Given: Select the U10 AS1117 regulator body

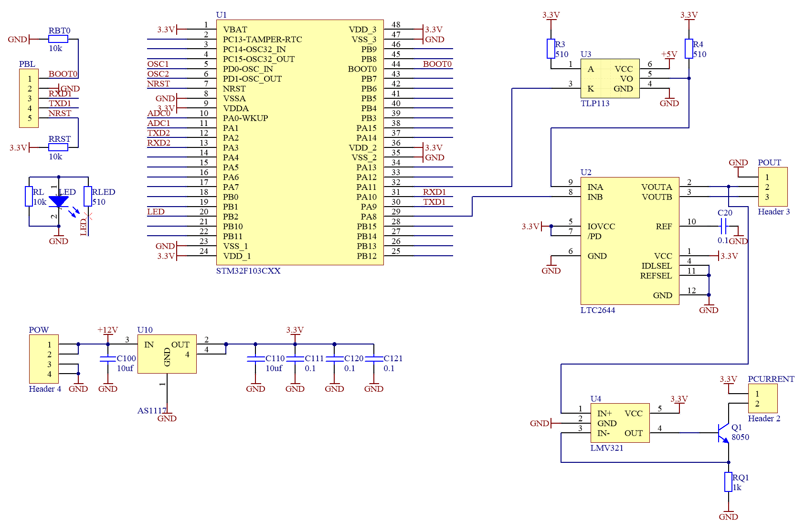Looking at the screenshot, I should pyautogui.click(x=167, y=354).
